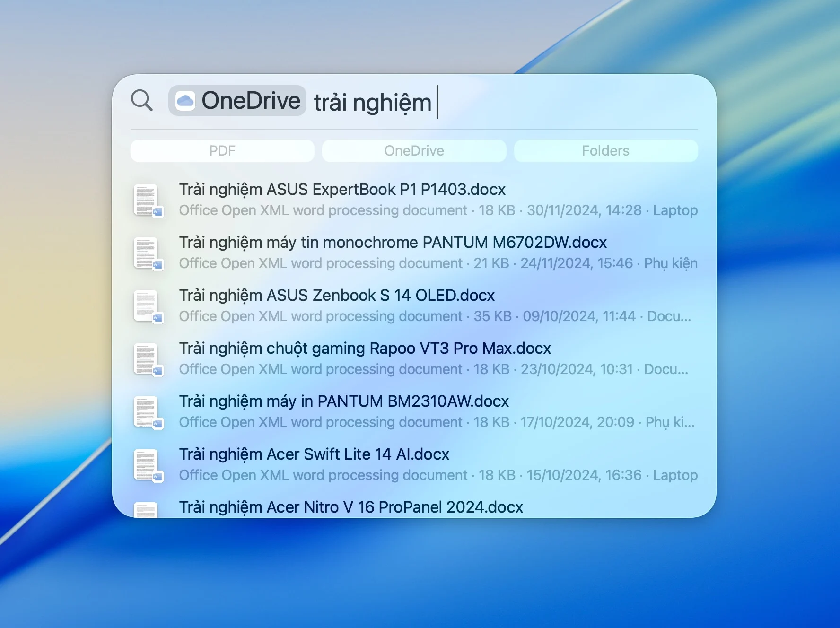The image size is (840, 628).
Task: Click document icon for Rapoo VT3 Pro Max file
Action: click(x=148, y=359)
